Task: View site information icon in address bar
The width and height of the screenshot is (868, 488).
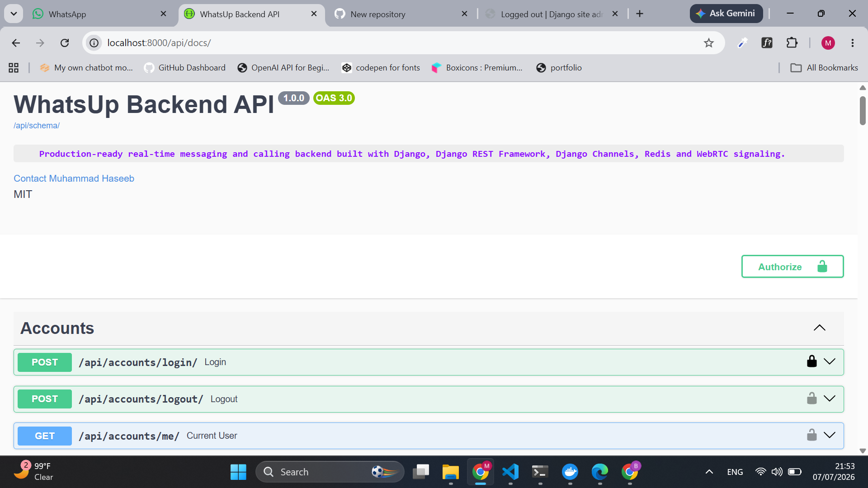Action: 94,43
